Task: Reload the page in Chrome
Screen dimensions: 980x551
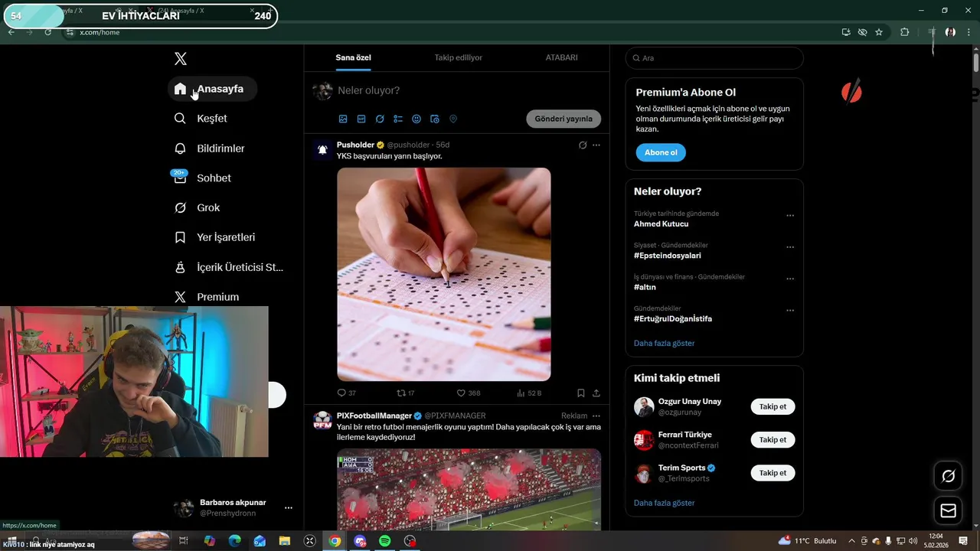Action: [48, 32]
